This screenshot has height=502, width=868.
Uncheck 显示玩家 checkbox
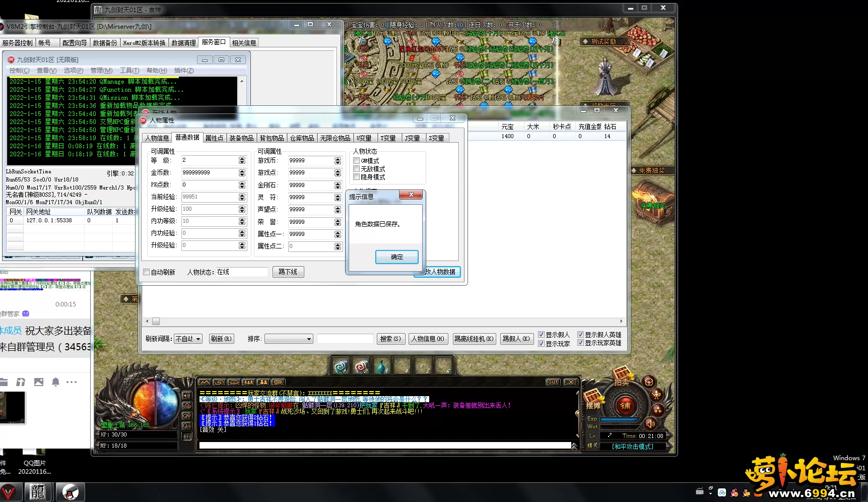541,344
